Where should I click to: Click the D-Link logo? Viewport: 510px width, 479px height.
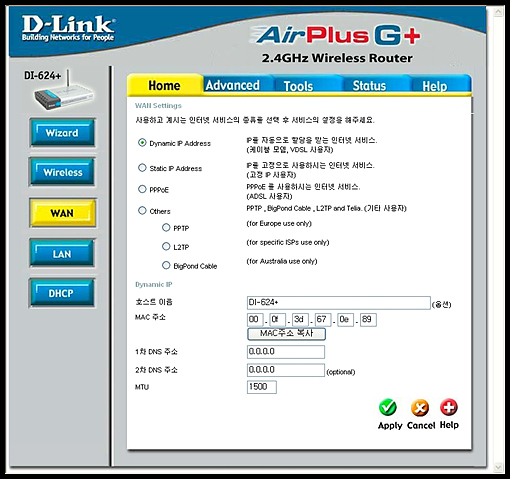coord(68,28)
